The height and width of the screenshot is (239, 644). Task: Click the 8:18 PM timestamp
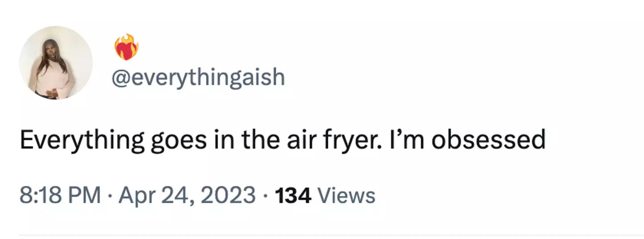coord(60,196)
